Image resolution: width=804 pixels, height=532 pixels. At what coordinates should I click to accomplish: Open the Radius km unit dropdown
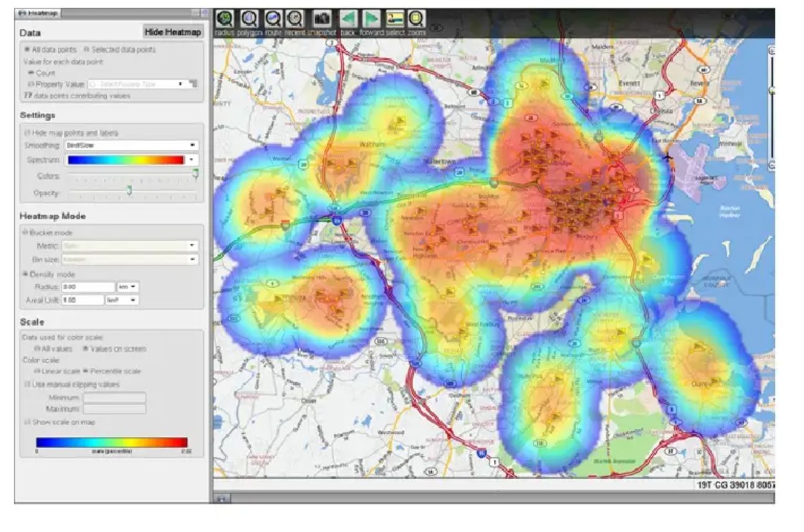click(129, 287)
